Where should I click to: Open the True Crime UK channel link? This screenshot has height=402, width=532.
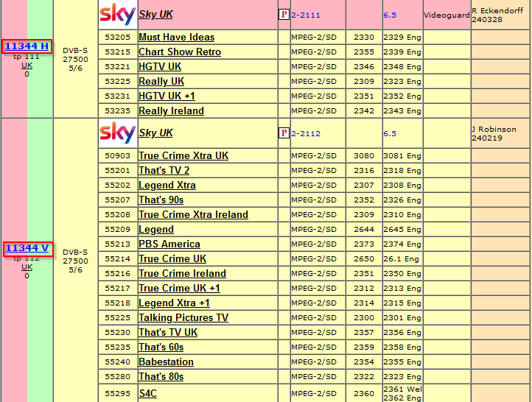pos(172,258)
